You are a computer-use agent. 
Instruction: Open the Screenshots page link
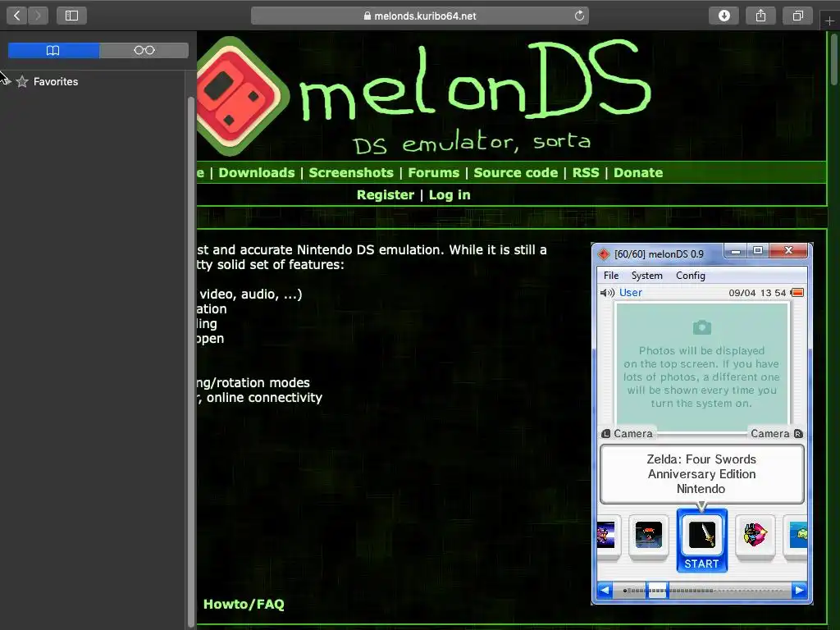[351, 172]
